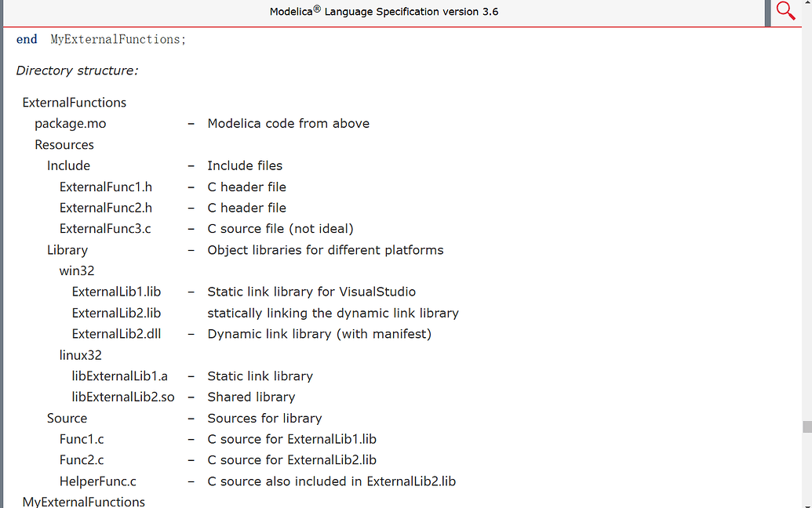
Task: Click the ExternalLib1.lib entry
Action: tap(117, 292)
